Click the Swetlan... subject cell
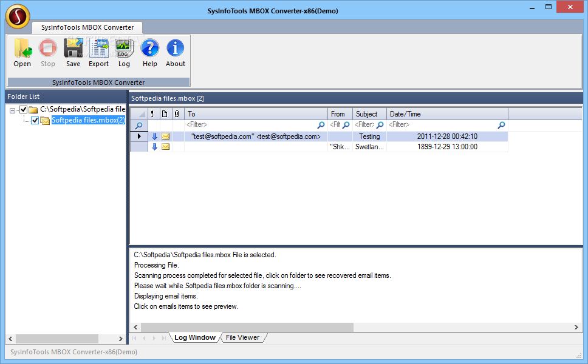 pos(369,147)
